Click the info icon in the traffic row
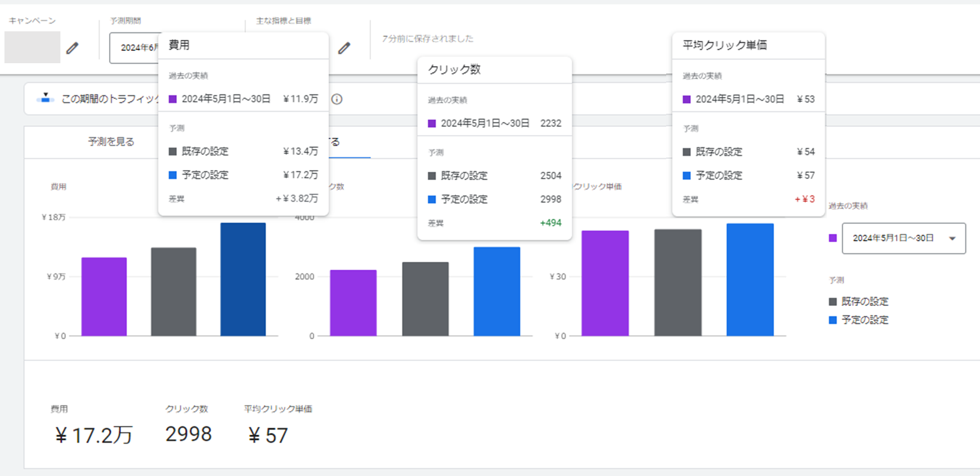Image resolution: width=980 pixels, height=476 pixels. tap(337, 99)
